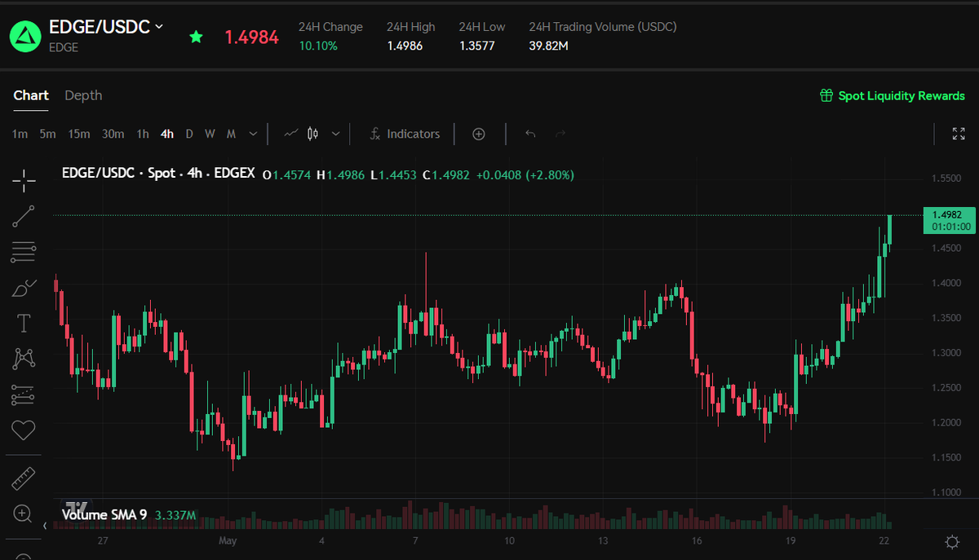This screenshot has height=560, width=979.
Task: Choose the candlestick chart style icon
Action: (x=312, y=134)
